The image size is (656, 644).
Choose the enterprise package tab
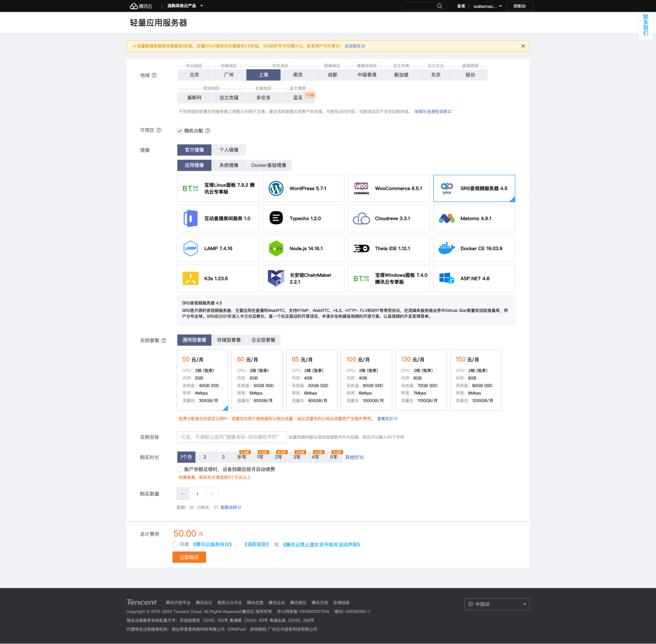(x=263, y=340)
